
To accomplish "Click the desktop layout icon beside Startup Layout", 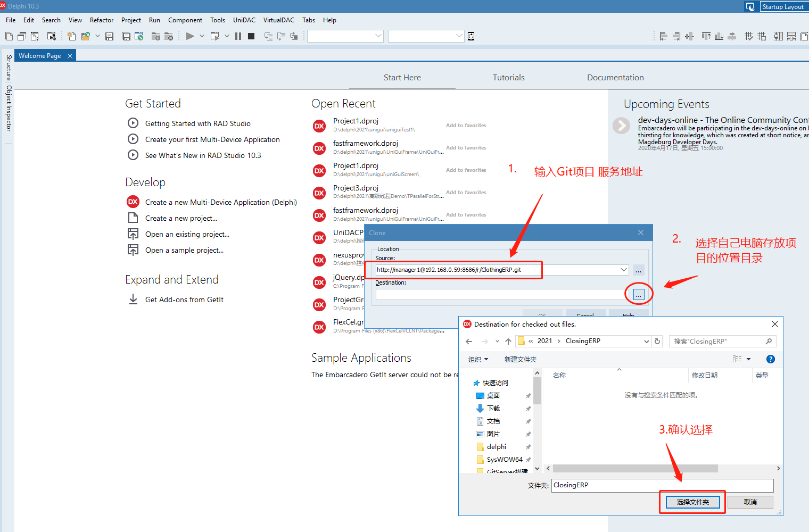I will (750, 7).
